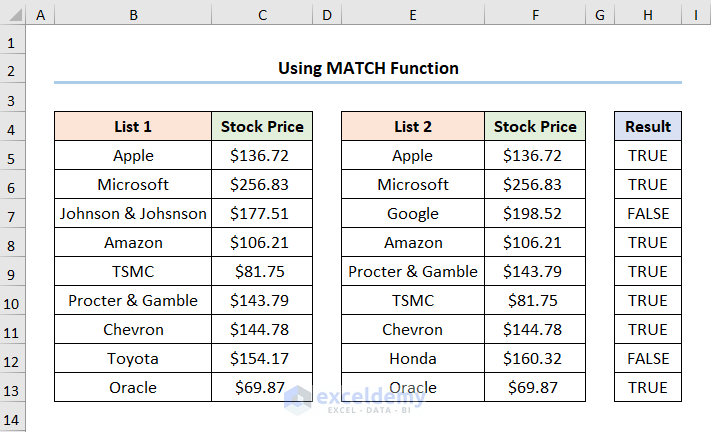This screenshot has height=432, width=711.
Task: Select the Toyota cell in List 1
Action: coord(133,359)
